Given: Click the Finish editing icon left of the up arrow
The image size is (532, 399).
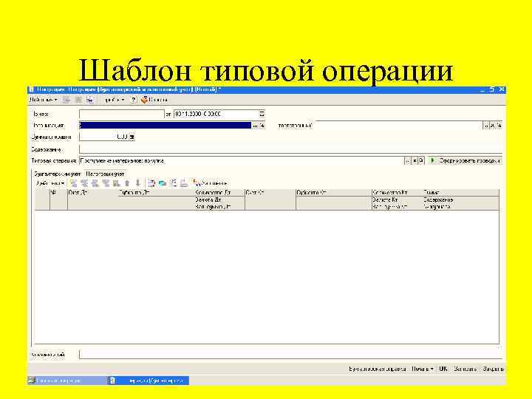Looking at the screenshot, I should coord(117,183).
